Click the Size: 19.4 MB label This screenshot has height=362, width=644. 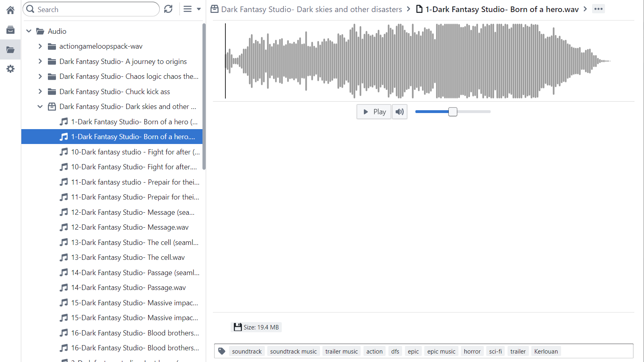coord(256,327)
